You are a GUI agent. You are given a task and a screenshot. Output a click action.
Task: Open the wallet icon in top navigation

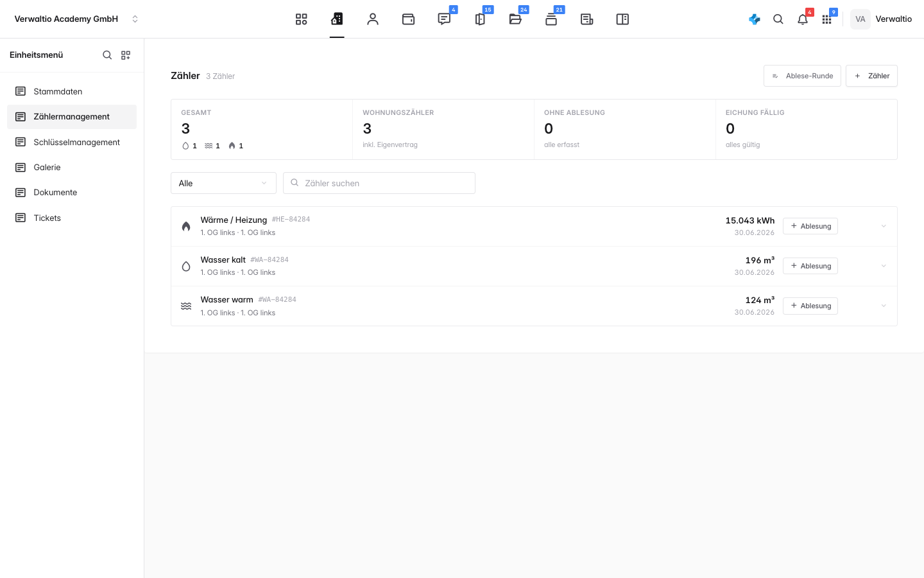408,19
